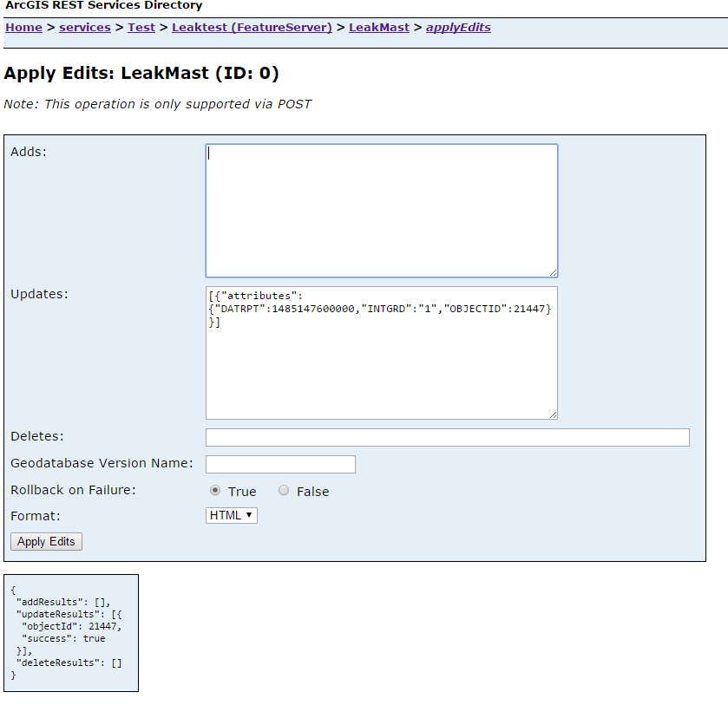Click the applyEdits breadcrumb link
728x705 pixels.
(x=458, y=28)
